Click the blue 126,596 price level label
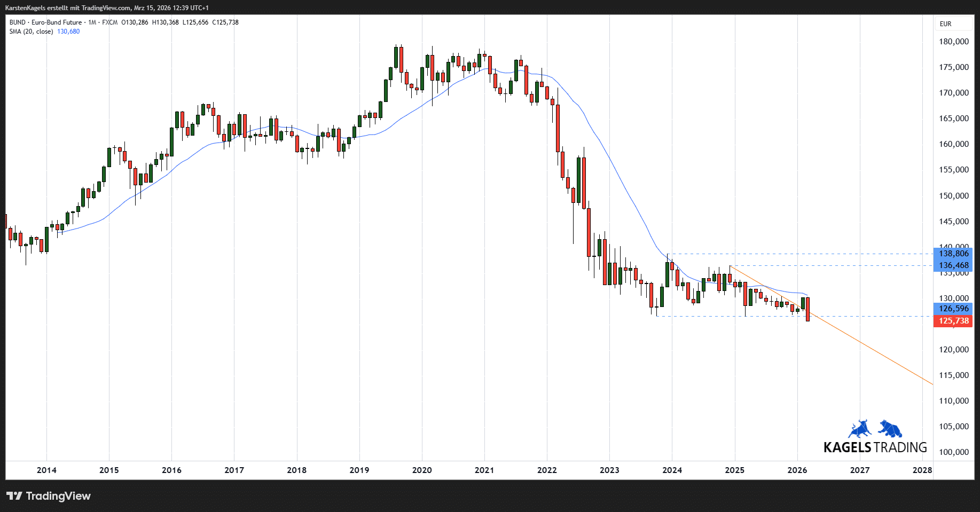Image resolution: width=980 pixels, height=512 pixels. coord(953,309)
